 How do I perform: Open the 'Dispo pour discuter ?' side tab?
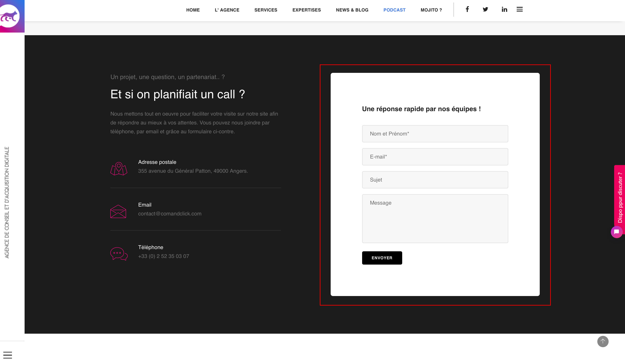[619, 198]
